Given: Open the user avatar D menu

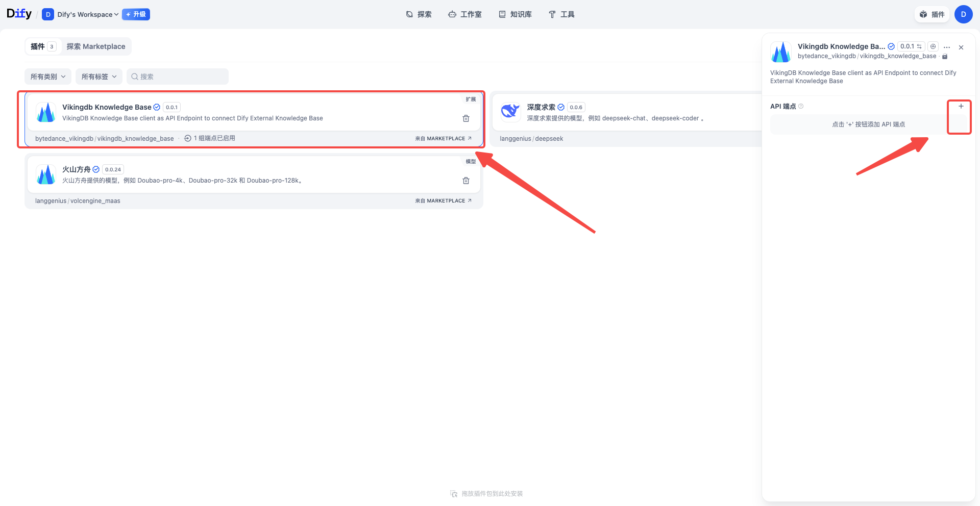Looking at the screenshot, I should coord(963,14).
